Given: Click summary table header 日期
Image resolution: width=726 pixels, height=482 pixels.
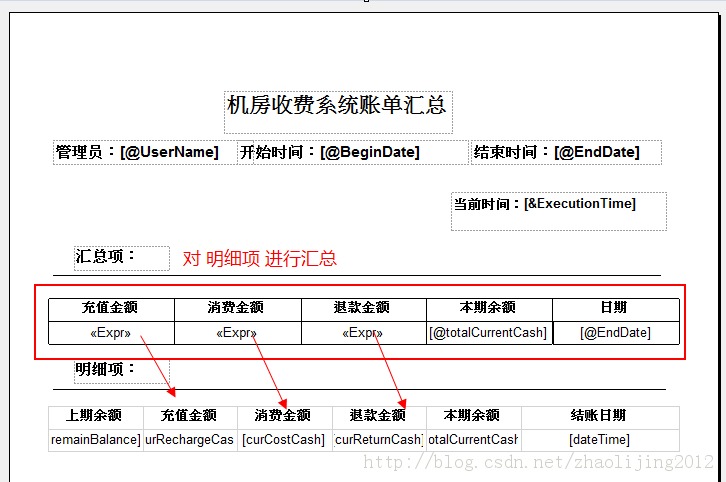Looking at the screenshot, I should (x=616, y=310).
